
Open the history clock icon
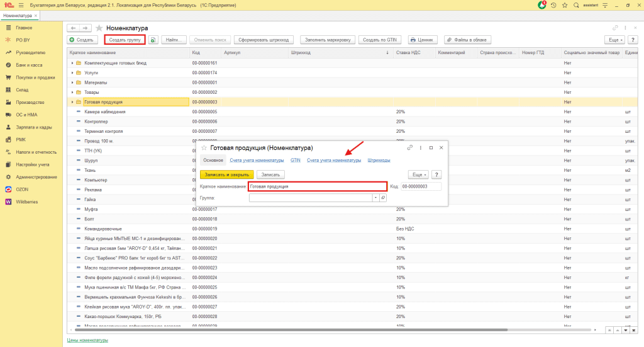tap(553, 5)
